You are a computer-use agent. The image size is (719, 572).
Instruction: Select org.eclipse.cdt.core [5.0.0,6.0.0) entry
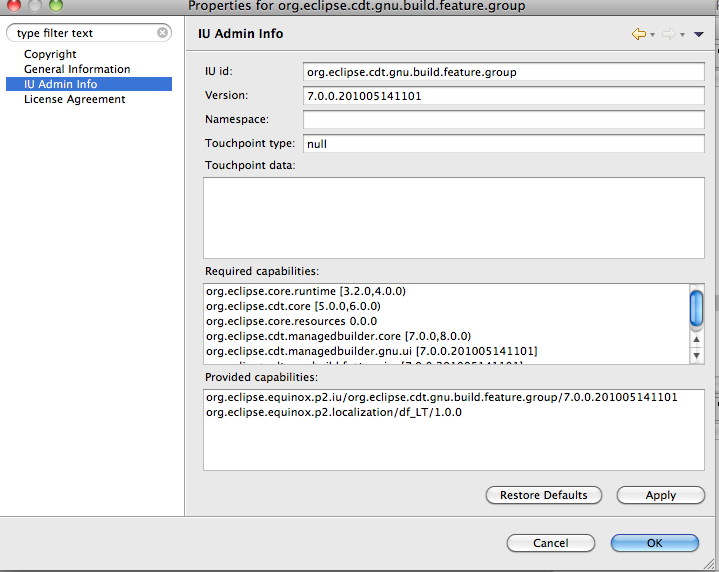pyautogui.click(x=293, y=306)
